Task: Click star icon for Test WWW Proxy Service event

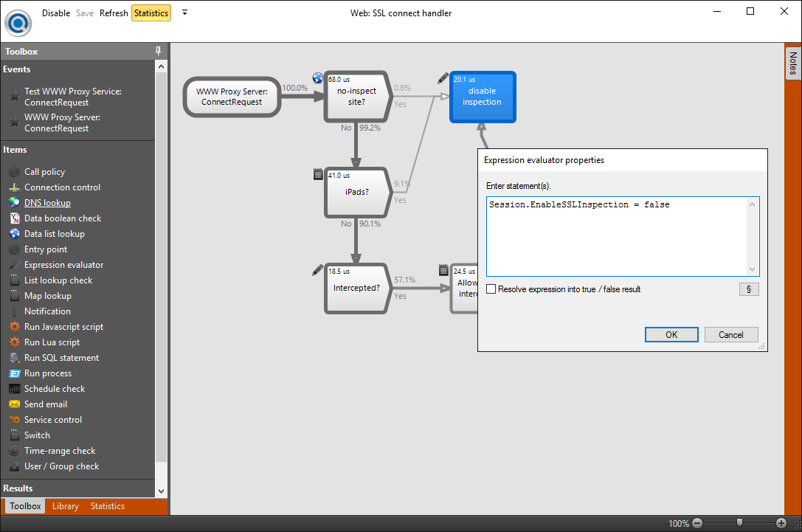Action: pos(15,97)
